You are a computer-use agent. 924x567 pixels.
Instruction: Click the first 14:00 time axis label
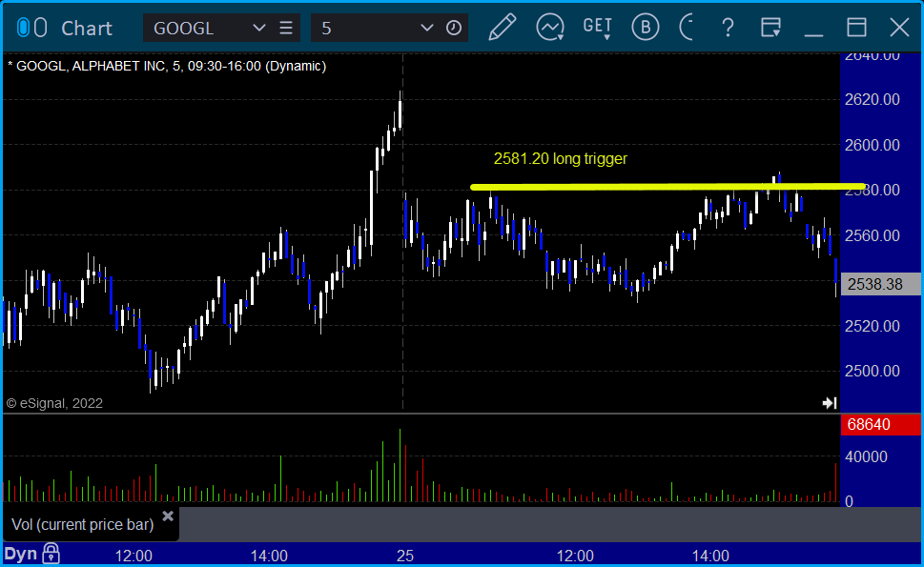269,556
